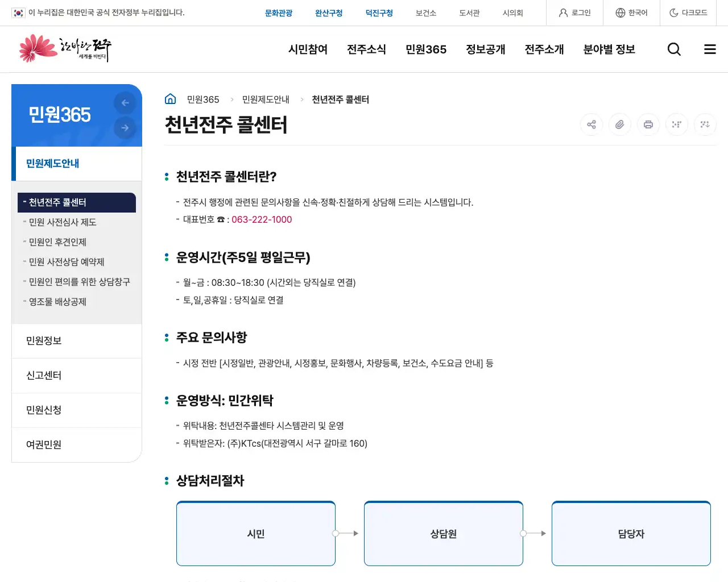Select 민원인 후견인제 in sidebar
This screenshot has width=728, height=582.
click(57, 242)
